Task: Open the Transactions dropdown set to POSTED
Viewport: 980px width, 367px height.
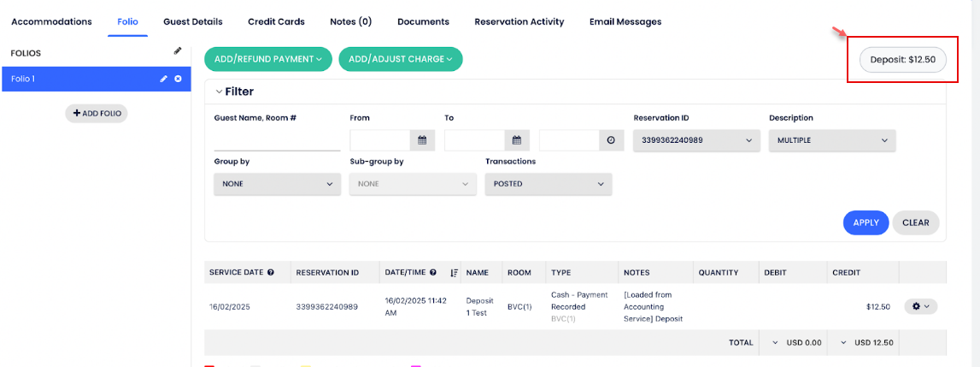Action: (x=548, y=184)
